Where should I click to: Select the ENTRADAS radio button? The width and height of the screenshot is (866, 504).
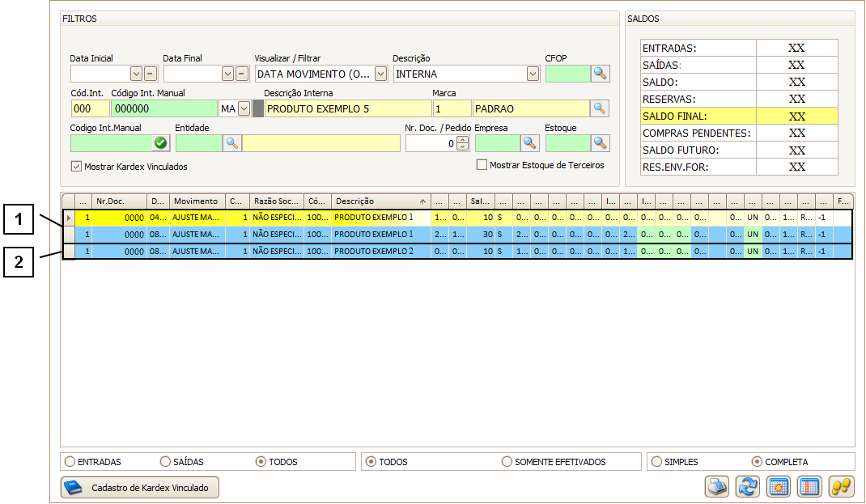tap(71, 462)
